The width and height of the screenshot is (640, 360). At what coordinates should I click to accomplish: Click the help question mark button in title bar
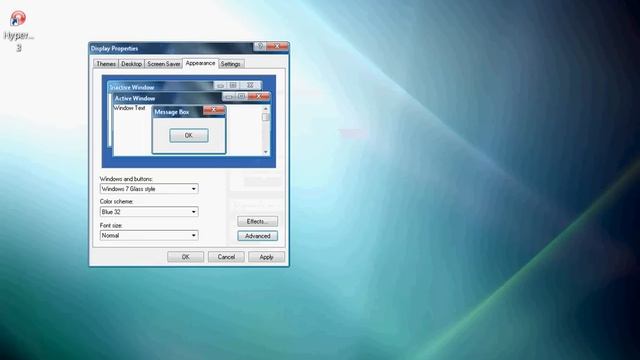coord(260,46)
